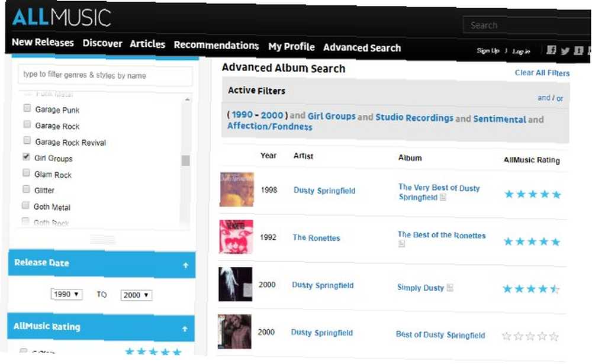592x364 pixels.
Task: Click the genre list scroll up arrow
Action: pos(187,99)
